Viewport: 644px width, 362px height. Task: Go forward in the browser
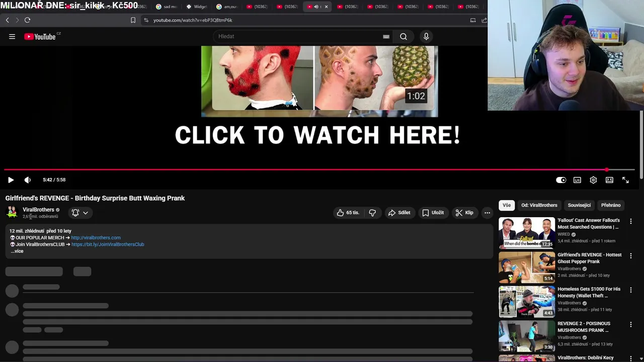point(17,20)
